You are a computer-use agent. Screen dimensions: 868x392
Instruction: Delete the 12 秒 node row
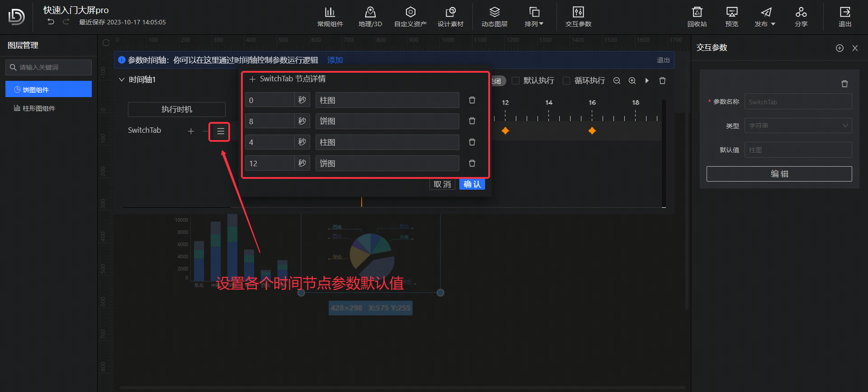click(x=472, y=163)
